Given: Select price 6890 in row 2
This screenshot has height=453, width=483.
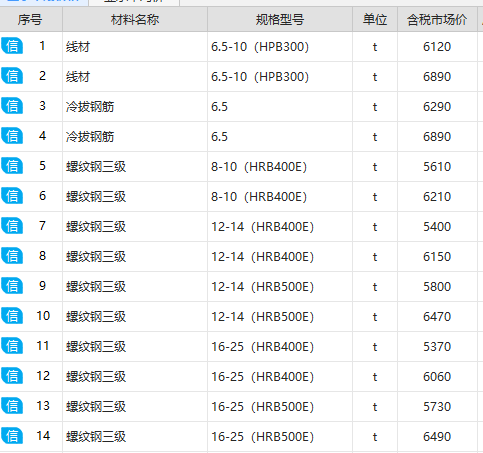Looking at the screenshot, I should point(437,77).
